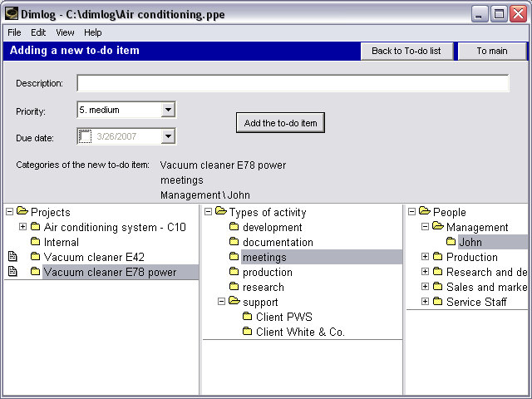
Task: Click into the Description text field
Action: (293, 83)
